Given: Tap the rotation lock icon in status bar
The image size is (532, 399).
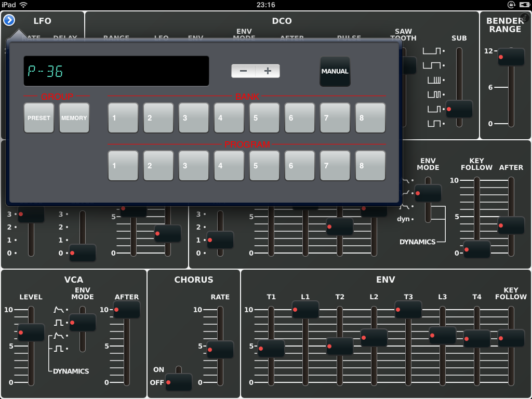Looking at the screenshot, I should 511,5.
